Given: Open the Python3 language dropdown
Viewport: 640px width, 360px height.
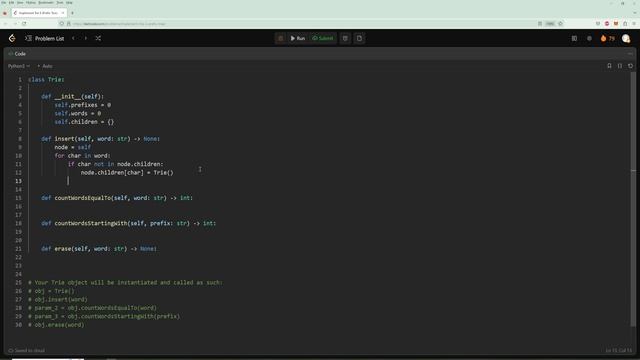Looking at the screenshot, I should click(19, 66).
